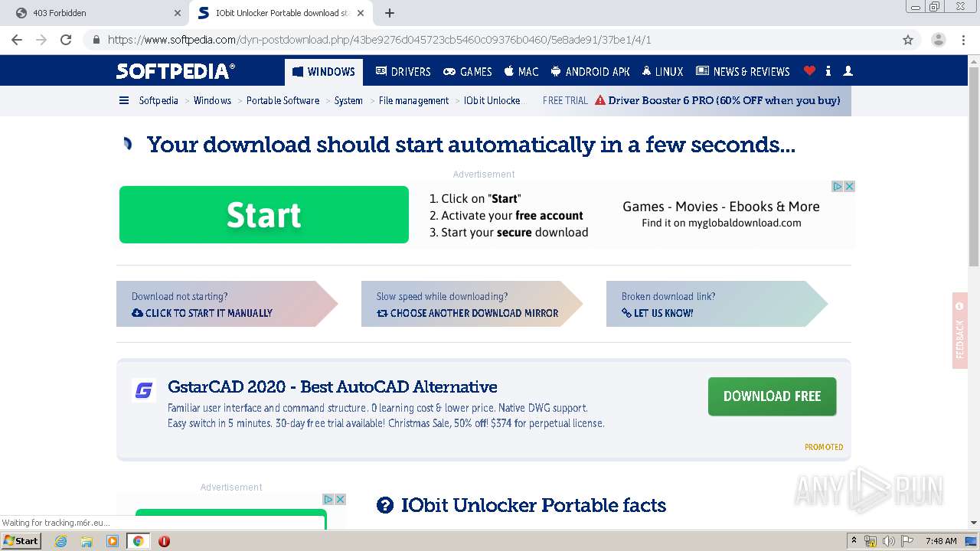980x551 pixels.
Task: Open the Feedback side tab
Action: 960,331
